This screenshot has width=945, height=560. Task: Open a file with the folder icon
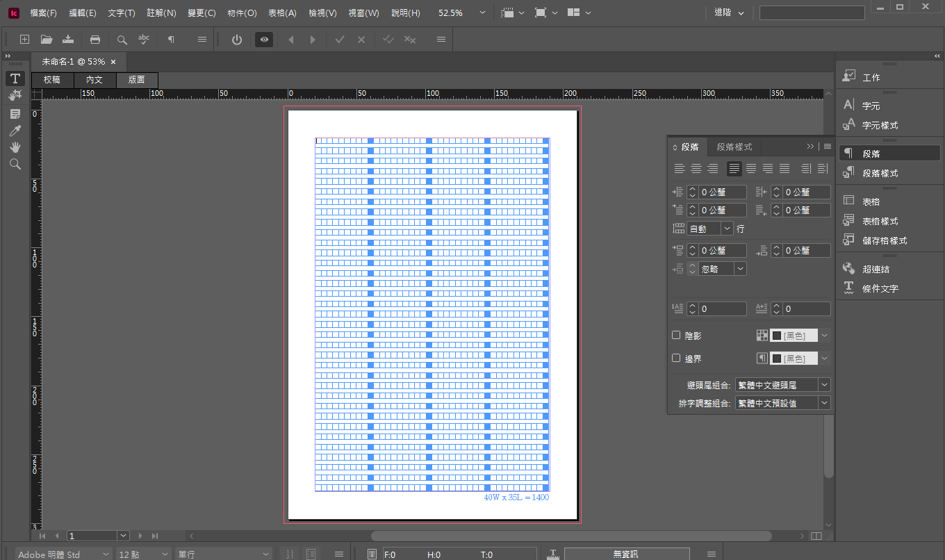[47, 40]
